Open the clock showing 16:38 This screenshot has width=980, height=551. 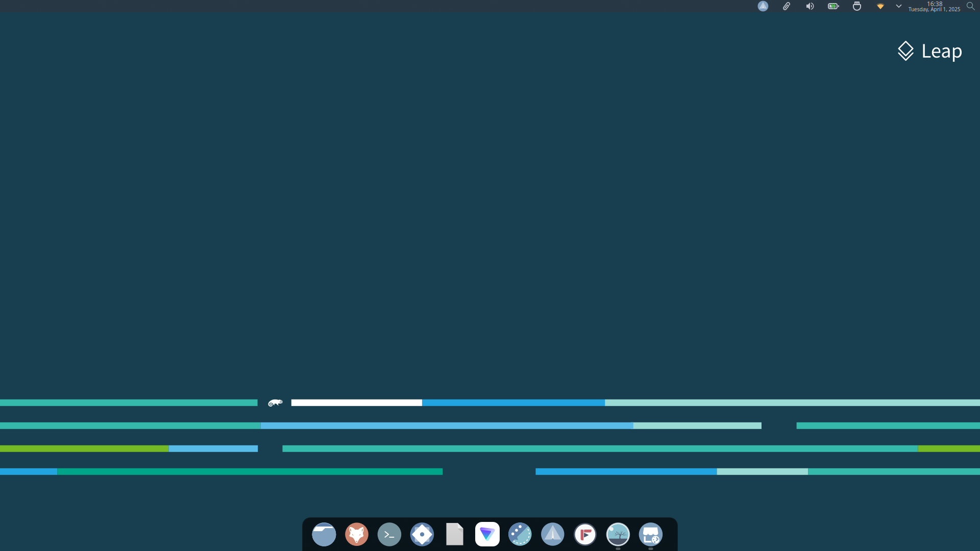click(934, 6)
